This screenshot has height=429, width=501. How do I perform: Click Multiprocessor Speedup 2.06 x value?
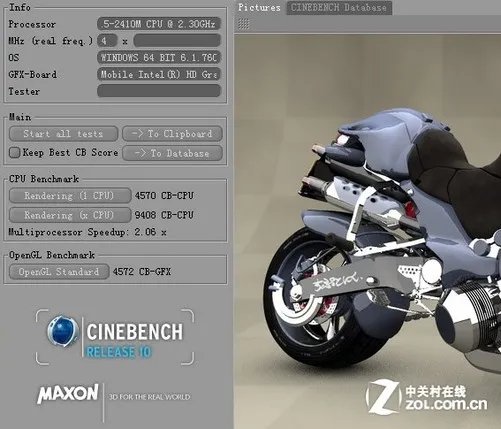click(150, 232)
